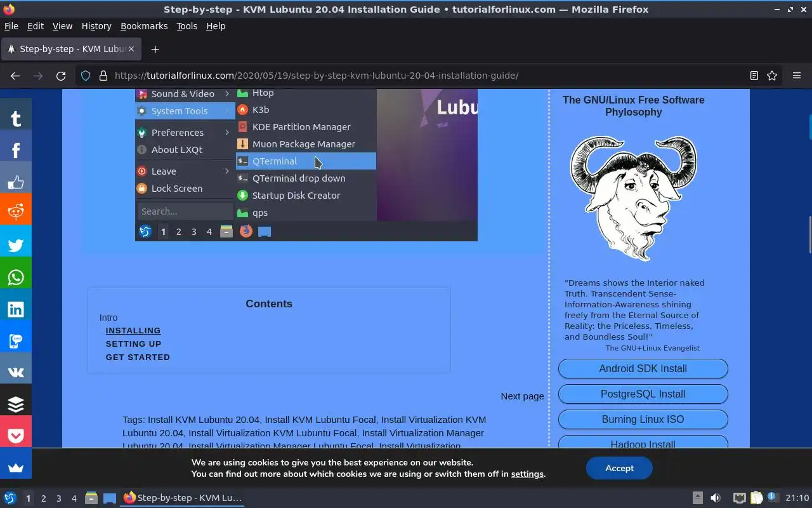812x508 pixels.
Task: Go back to previous page
Action: [x=15, y=76]
